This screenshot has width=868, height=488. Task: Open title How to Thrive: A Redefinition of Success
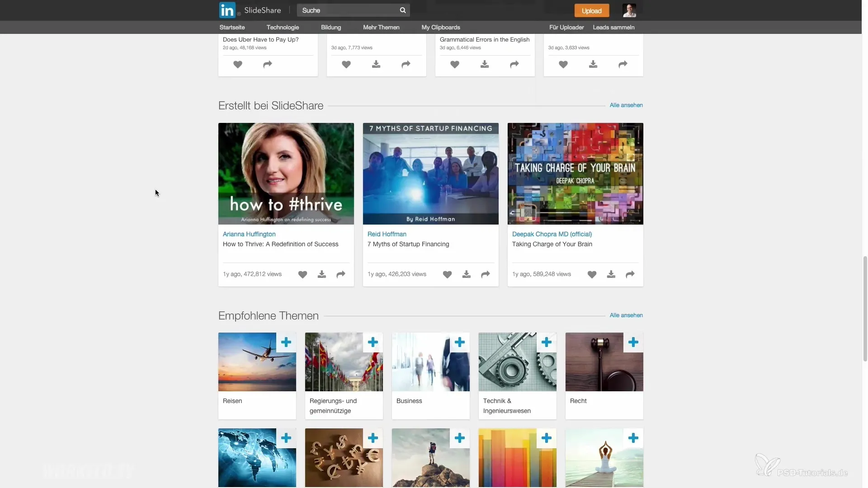pyautogui.click(x=281, y=244)
